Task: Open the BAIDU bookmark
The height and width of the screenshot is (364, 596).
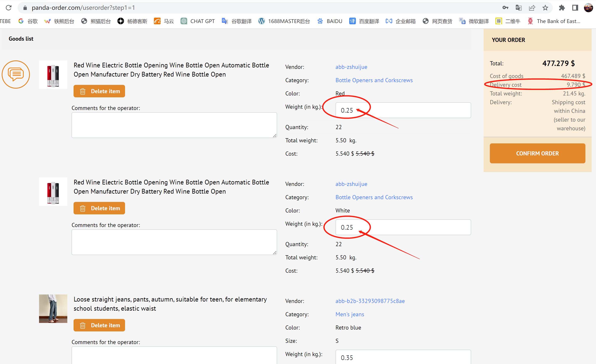Action: (330, 21)
